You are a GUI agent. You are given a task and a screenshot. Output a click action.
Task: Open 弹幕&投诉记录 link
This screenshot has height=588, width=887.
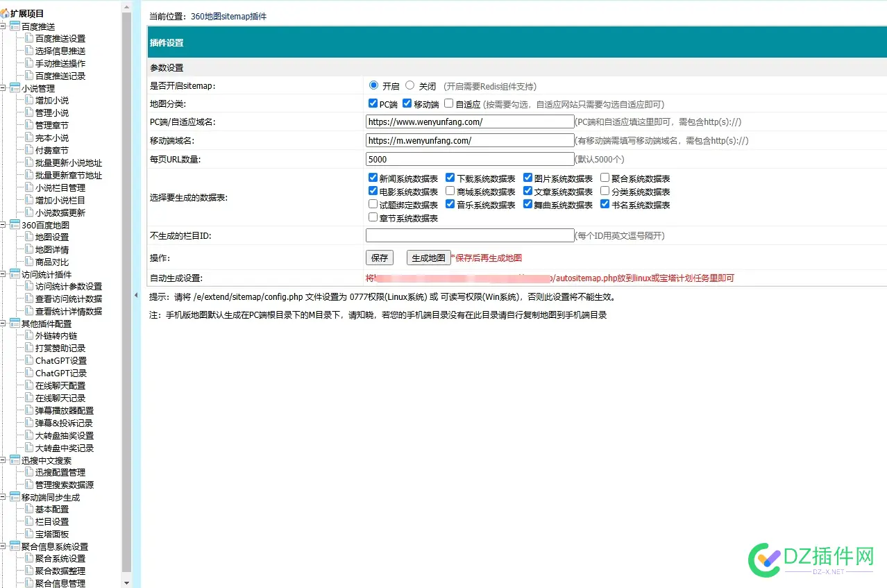coord(64,423)
